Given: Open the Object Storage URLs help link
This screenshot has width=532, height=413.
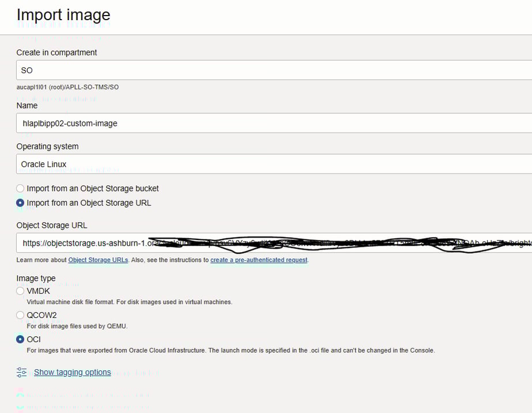Looking at the screenshot, I should [98, 260].
